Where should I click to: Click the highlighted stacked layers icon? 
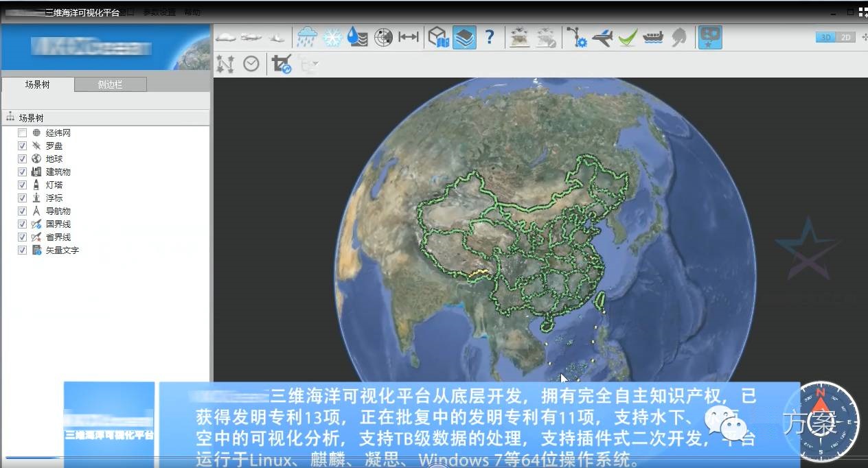(x=464, y=37)
